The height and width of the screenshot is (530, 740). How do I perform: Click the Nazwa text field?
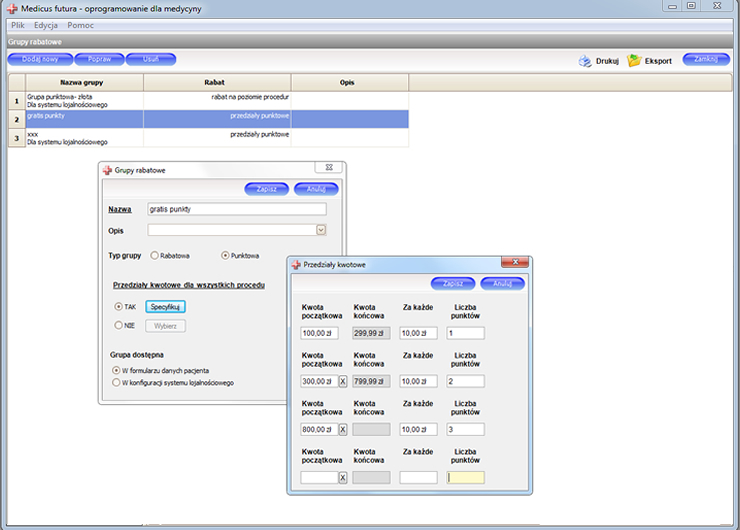[x=235, y=209]
